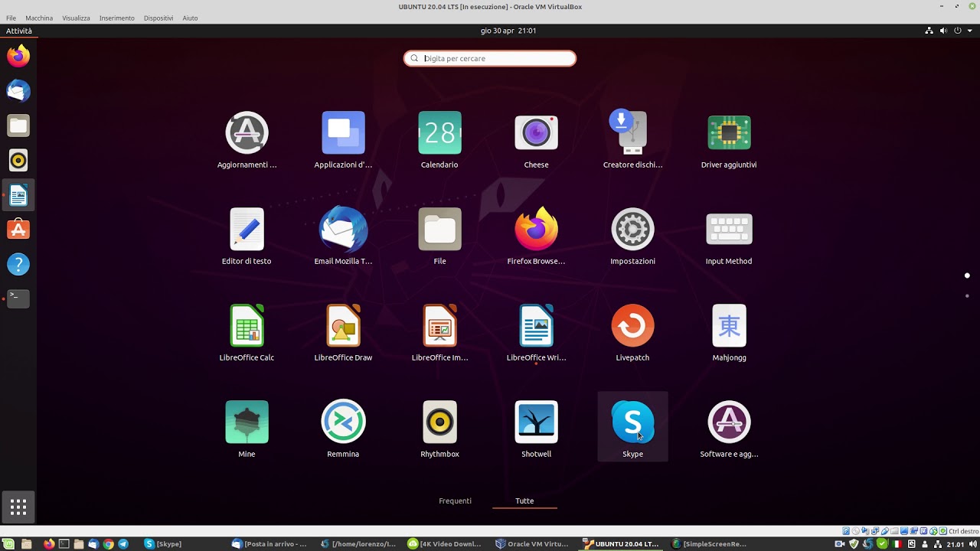Open the VirtualBox Inserimento menu
Image resolution: width=980 pixels, height=551 pixels.
116,18
